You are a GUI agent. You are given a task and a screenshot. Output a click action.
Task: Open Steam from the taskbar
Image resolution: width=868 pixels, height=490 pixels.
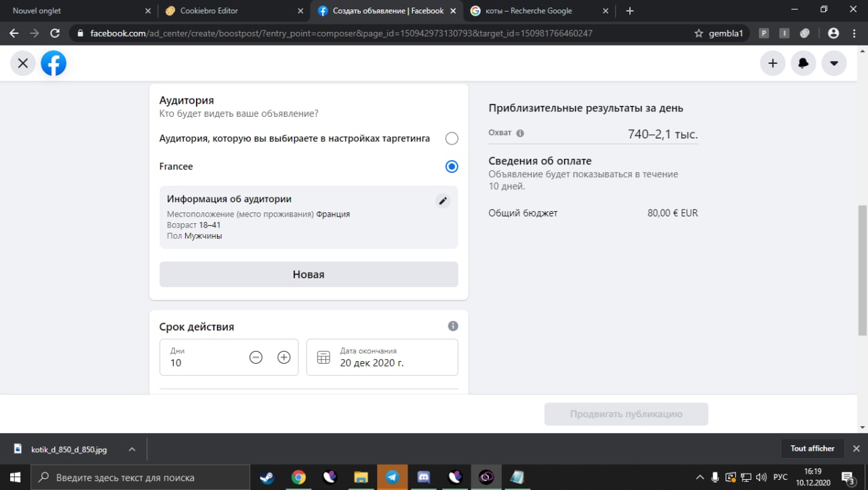pos(267,477)
